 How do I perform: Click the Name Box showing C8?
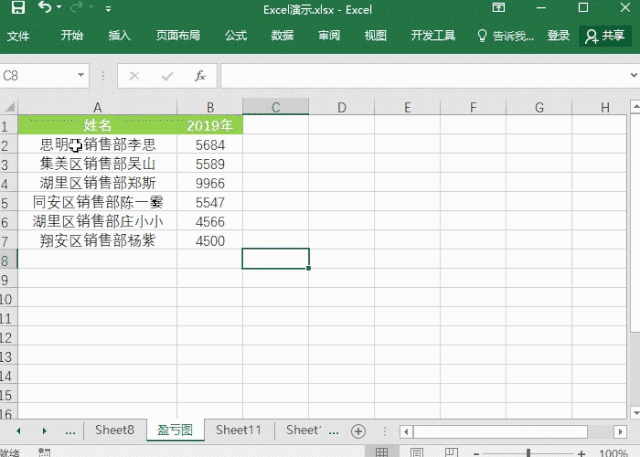(x=38, y=75)
